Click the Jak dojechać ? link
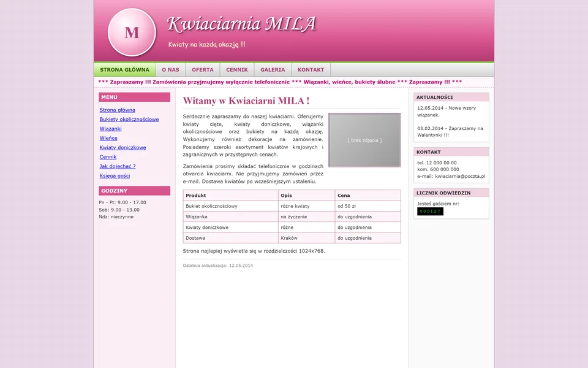The image size is (588, 368). coord(118,166)
